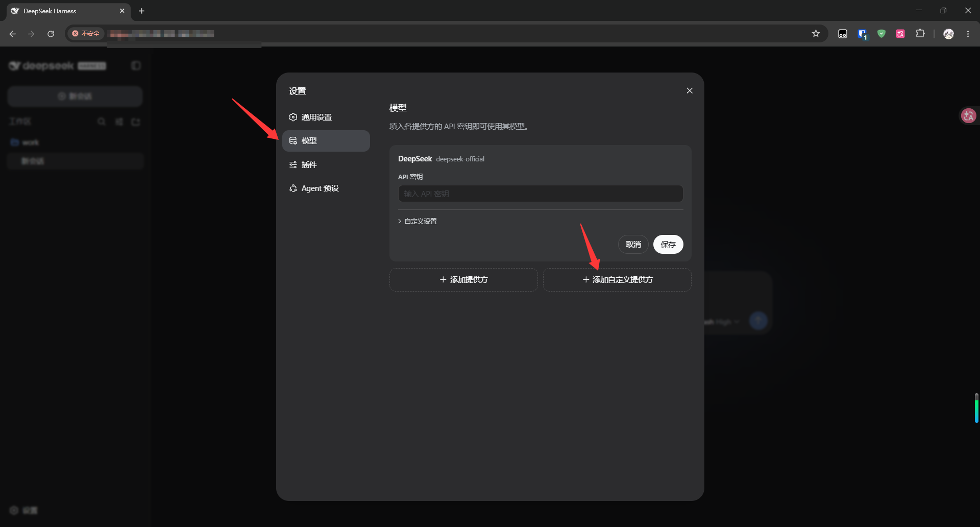Select the DeepSeek Harness browser tab

(68, 11)
